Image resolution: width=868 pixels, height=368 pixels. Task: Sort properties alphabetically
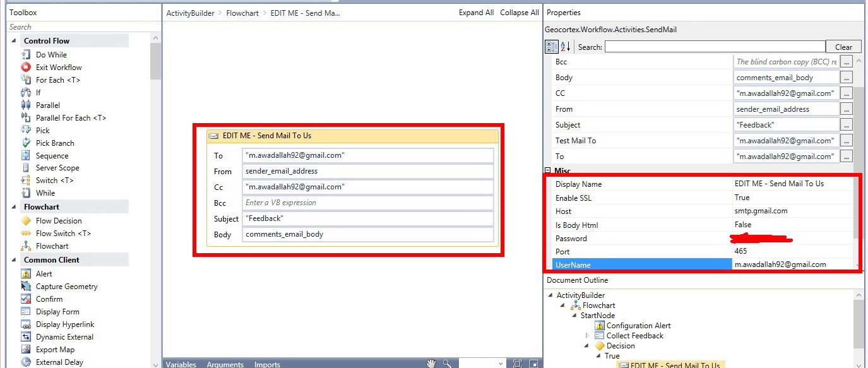(x=565, y=47)
